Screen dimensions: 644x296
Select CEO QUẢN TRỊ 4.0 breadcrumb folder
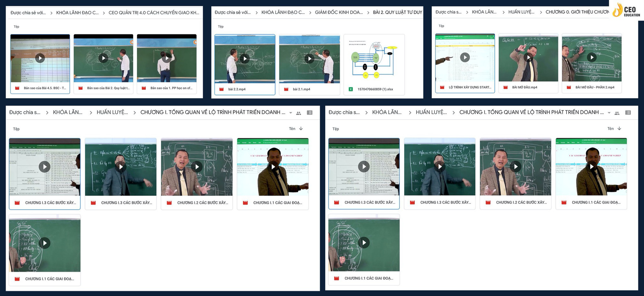[x=154, y=13]
